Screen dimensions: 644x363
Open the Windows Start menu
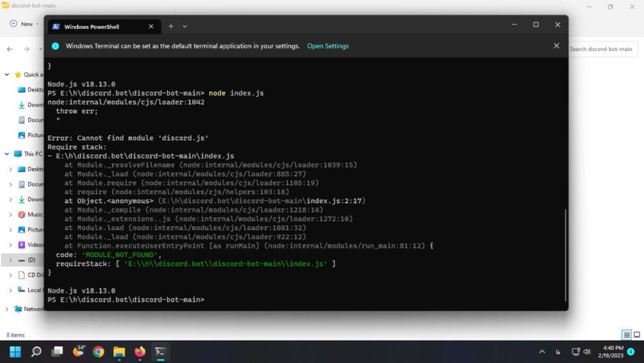point(15,352)
